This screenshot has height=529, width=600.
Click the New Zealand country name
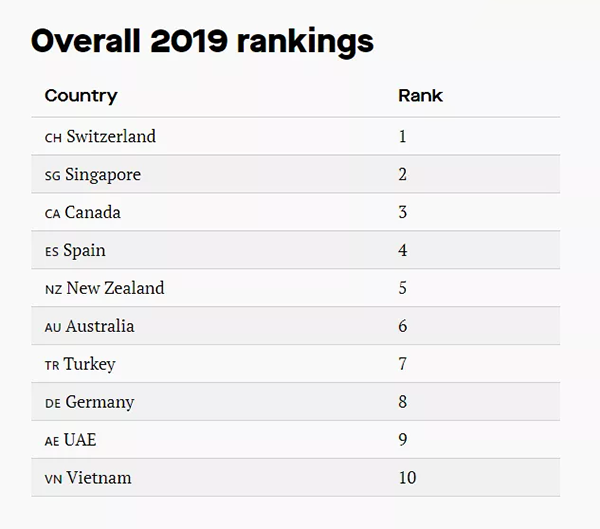(x=115, y=288)
